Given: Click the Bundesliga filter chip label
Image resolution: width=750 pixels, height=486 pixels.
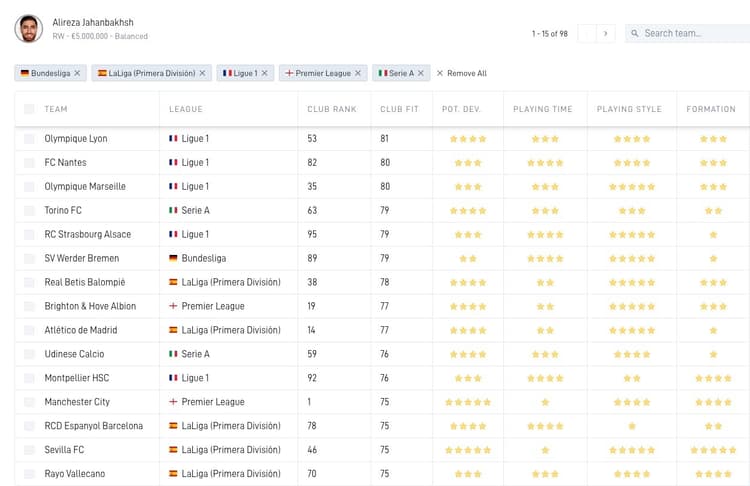Looking at the screenshot, I should tap(51, 73).
